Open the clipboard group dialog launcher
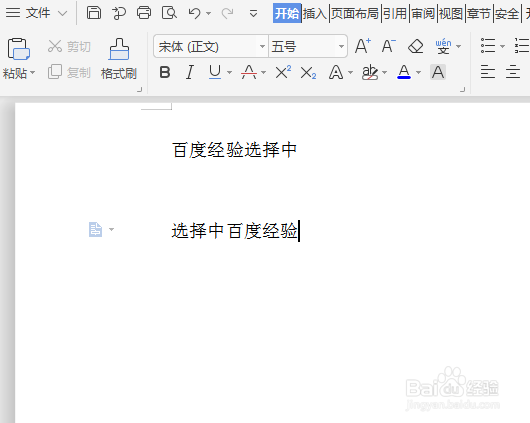The height and width of the screenshot is (423, 530). tap(139, 90)
